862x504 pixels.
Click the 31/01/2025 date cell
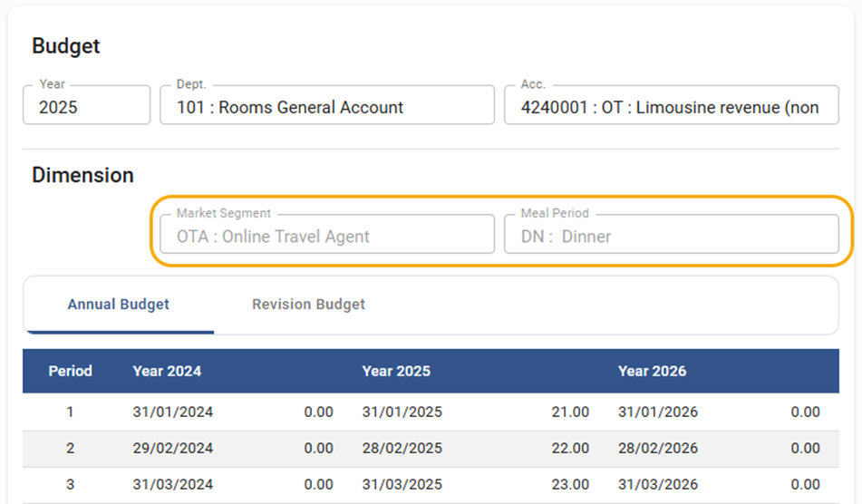[402, 412]
